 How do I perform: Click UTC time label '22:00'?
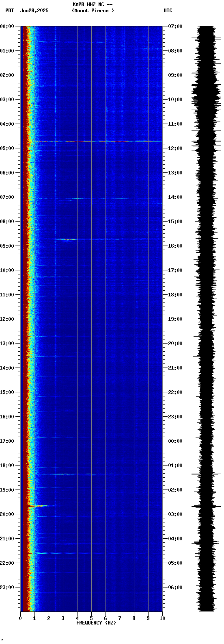coord(175,392)
